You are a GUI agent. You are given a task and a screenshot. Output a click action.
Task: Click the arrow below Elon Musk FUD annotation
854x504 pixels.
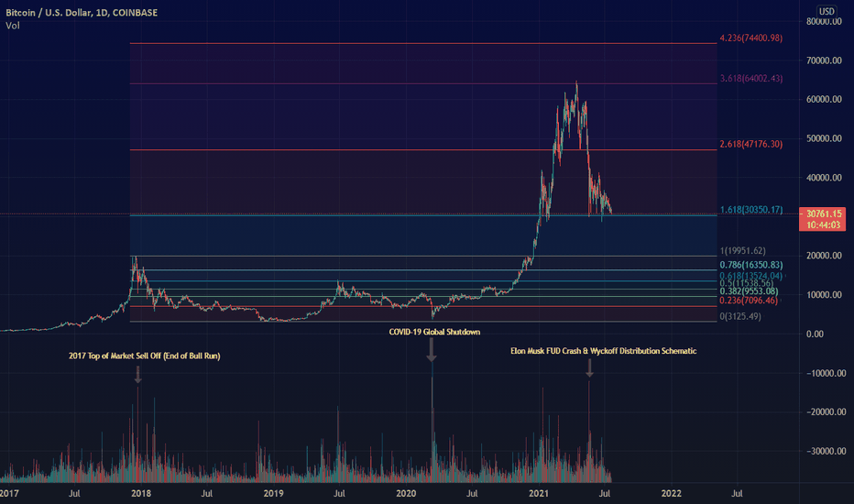(x=589, y=367)
